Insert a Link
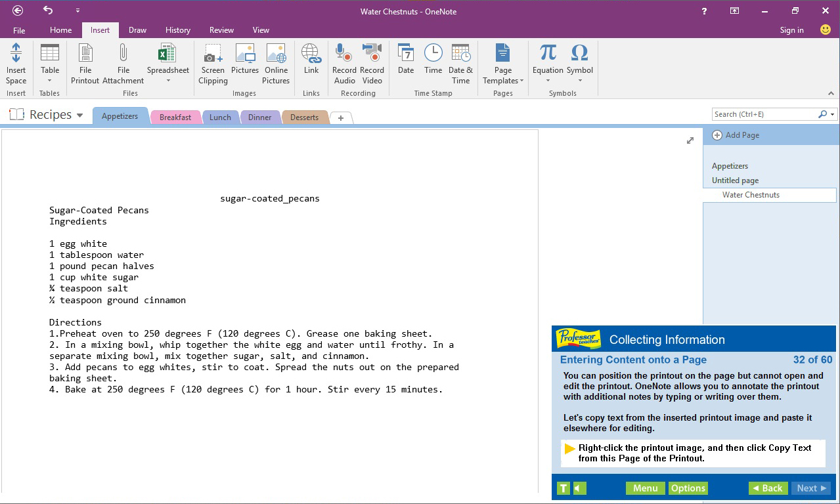The image size is (840, 504). [x=310, y=62]
